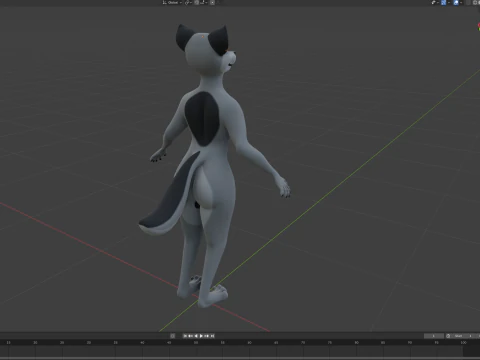The height and width of the screenshot is (360, 480).
Task: Open the Global transform orientation dropdown
Action: tap(172, 3)
